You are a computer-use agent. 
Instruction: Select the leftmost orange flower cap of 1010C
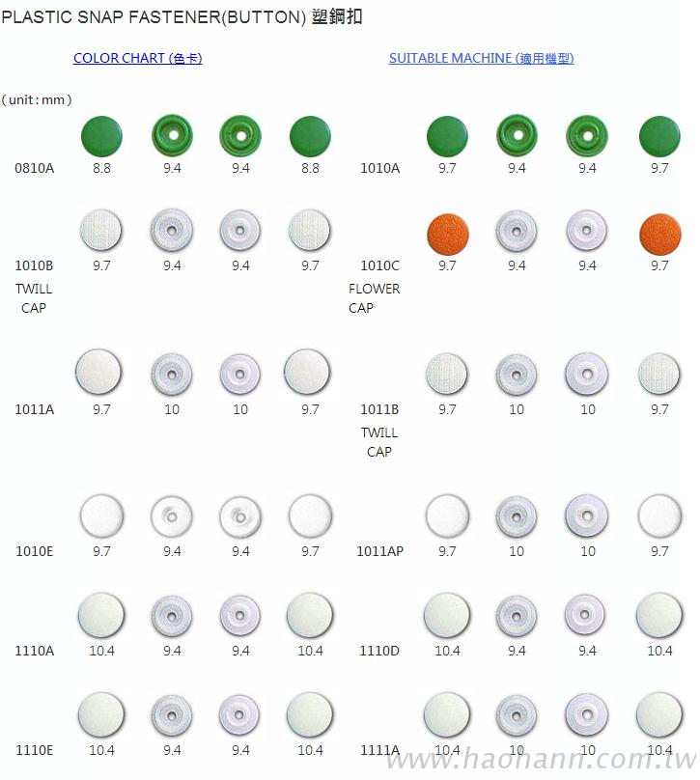click(x=447, y=232)
